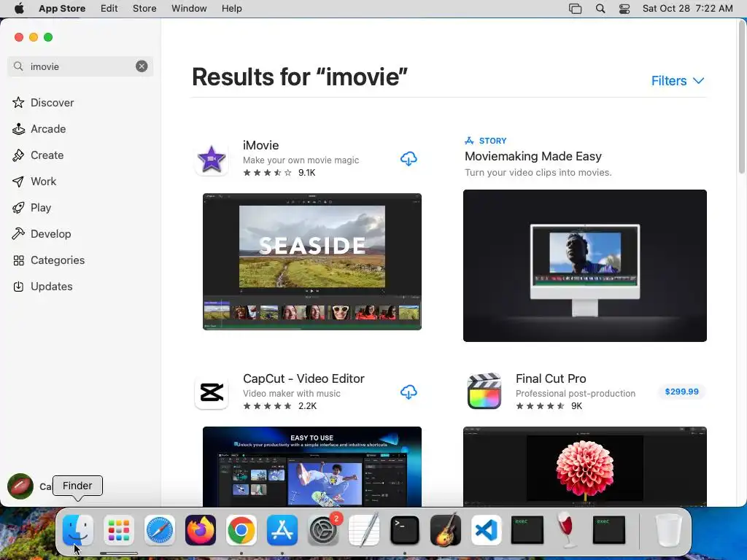747x560 pixels.
Task: View the iMovie SEASIDE screenshot
Action: (x=312, y=262)
